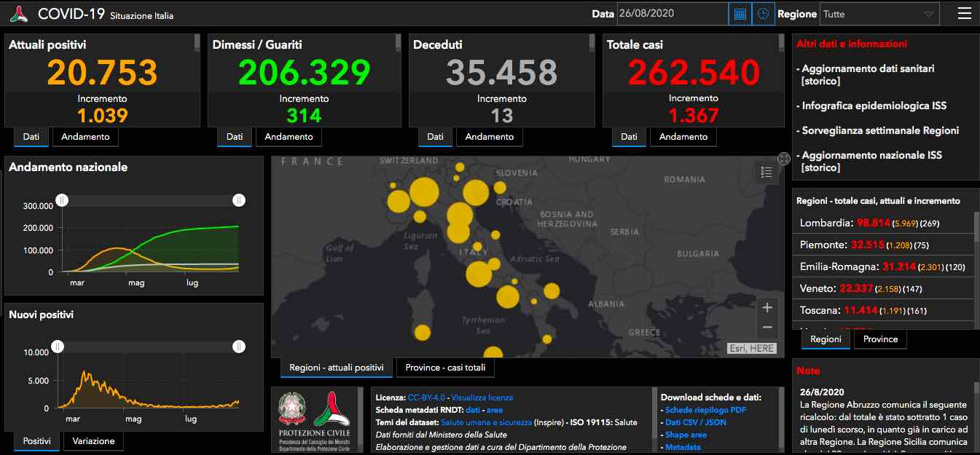Zoom out on the map with minus
980x455 pixels.
pyautogui.click(x=767, y=328)
